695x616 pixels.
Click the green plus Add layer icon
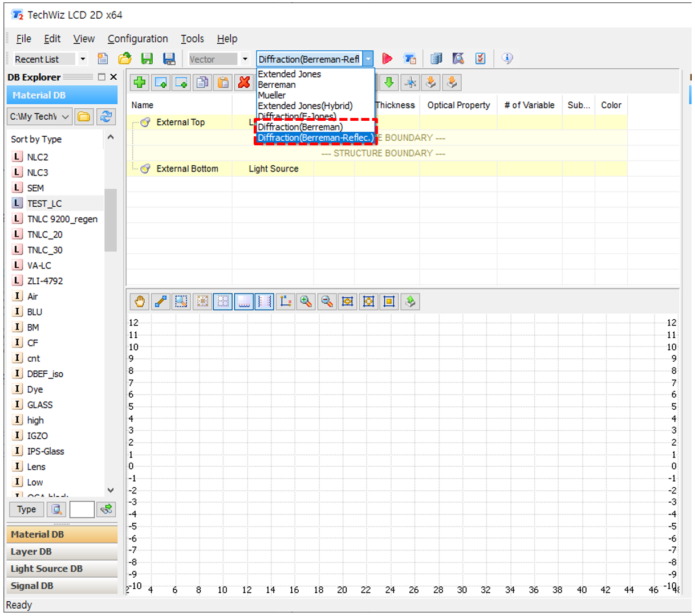[140, 83]
